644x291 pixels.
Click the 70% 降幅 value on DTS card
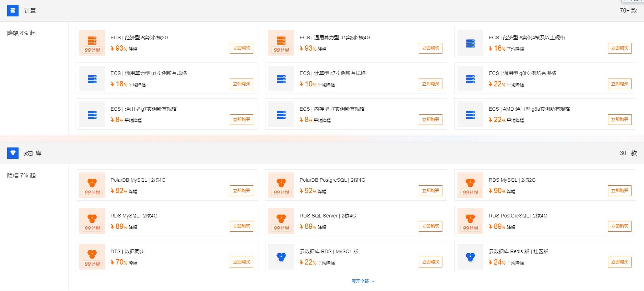coord(124,262)
